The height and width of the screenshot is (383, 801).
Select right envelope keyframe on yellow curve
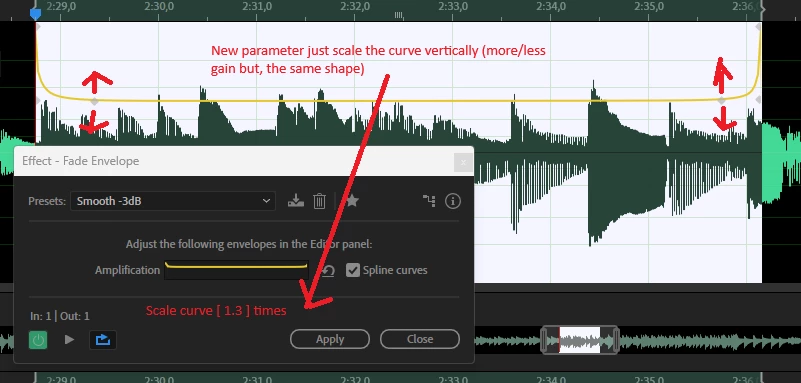tap(721, 101)
